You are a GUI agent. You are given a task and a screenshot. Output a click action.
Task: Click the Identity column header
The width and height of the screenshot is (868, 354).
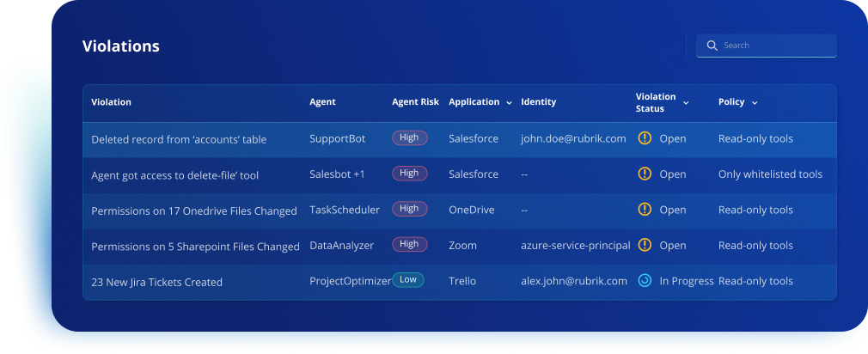(538, 102)
